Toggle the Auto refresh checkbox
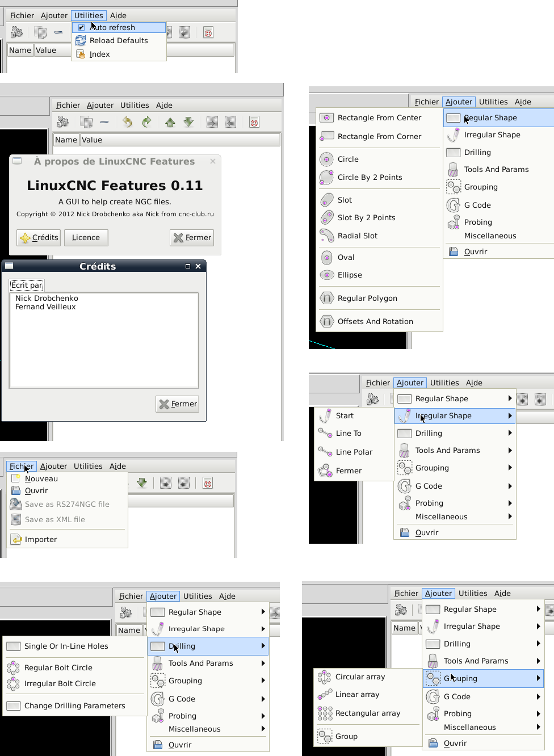 point(81,27)
